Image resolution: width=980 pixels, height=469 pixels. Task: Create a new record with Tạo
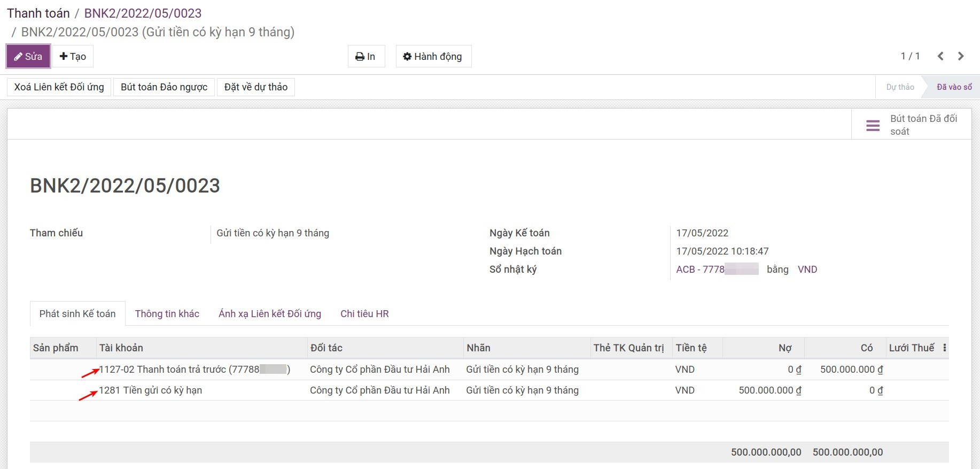coord(73,56)
